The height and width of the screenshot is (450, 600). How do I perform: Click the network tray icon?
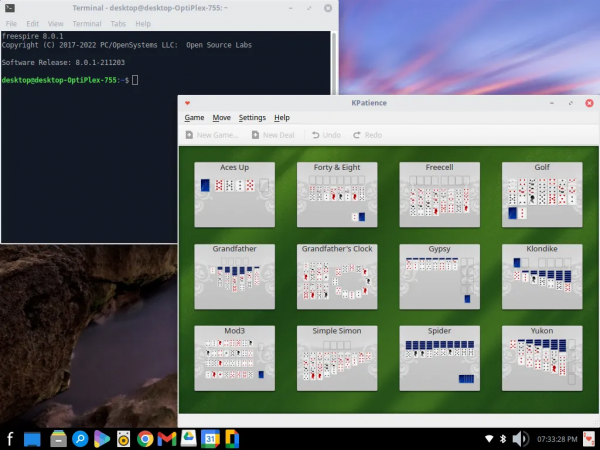pos(489,439)
